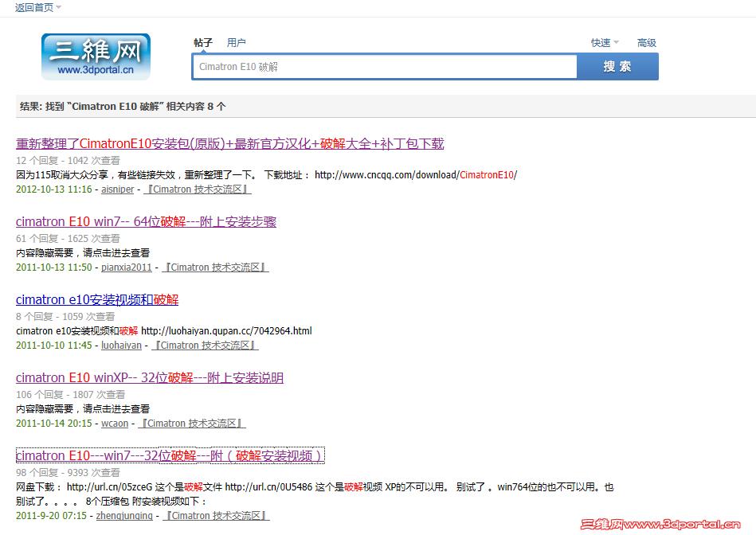Screen dimensions: 756x535
Task: Visit the luohaiyan.qupan.cc video link
Action: coord(228,330)
